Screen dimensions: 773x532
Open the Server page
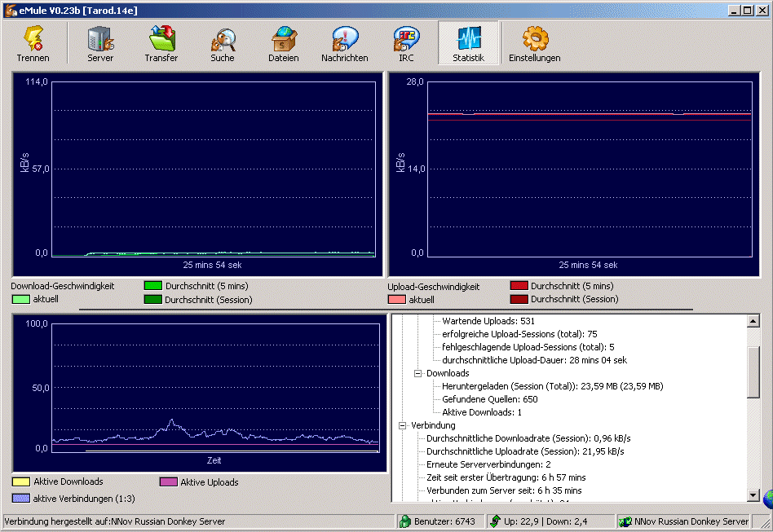click(x=100, y=44)
